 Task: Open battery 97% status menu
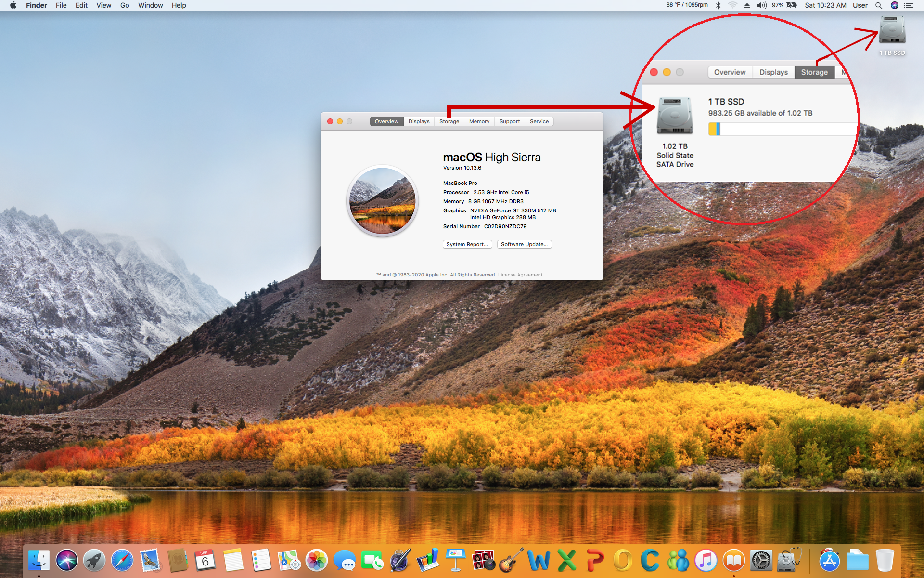tap(784, 5)
